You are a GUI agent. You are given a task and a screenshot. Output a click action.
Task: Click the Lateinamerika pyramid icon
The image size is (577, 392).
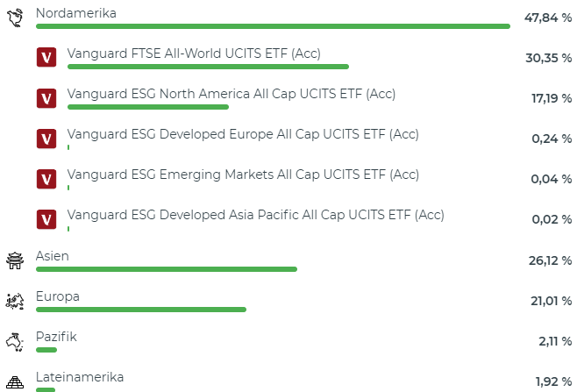15,381
